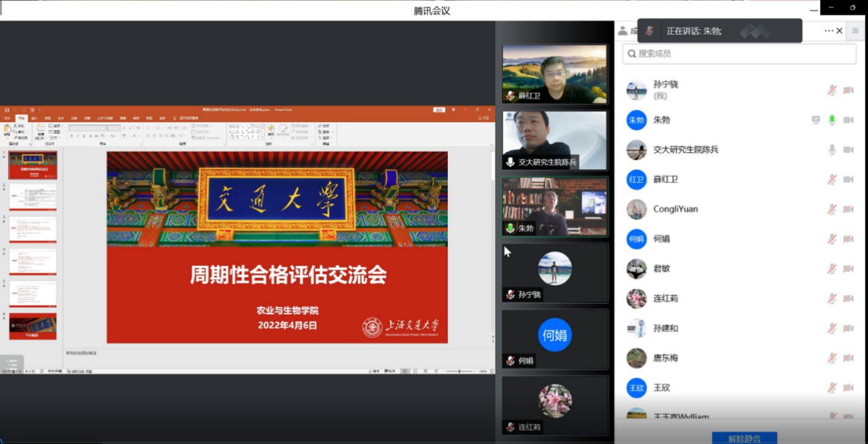Click the 解除静音 button
This screenshot has height=444, width=868.
pos(744,438)
